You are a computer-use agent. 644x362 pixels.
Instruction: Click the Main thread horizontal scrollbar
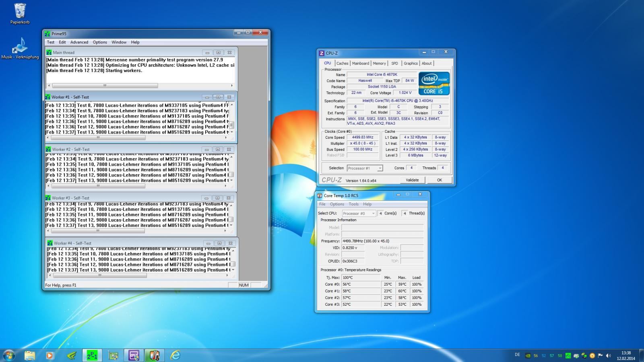[x=140, y=85]
